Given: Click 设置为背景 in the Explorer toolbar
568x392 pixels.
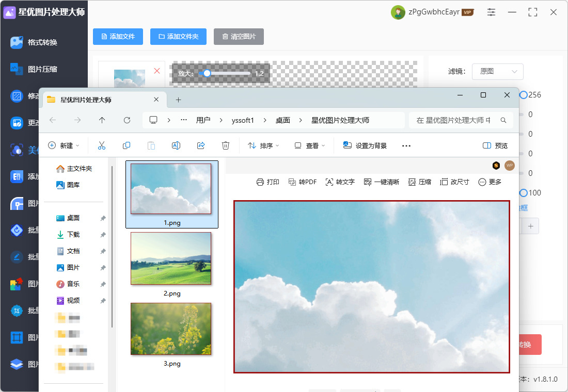Looking at the screenshot, I should (x=365, y=145).
